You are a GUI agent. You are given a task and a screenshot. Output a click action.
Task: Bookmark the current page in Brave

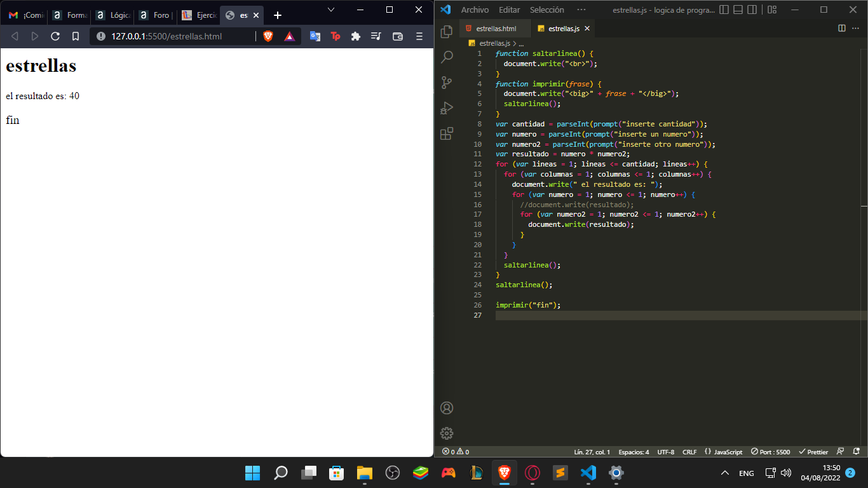(x=76, y=36)
